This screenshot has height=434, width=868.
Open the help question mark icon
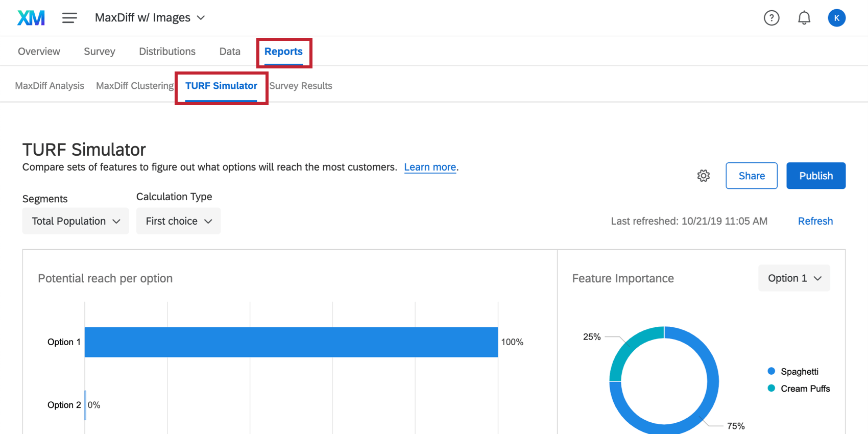pyautogui.click(x=771, y=18)
